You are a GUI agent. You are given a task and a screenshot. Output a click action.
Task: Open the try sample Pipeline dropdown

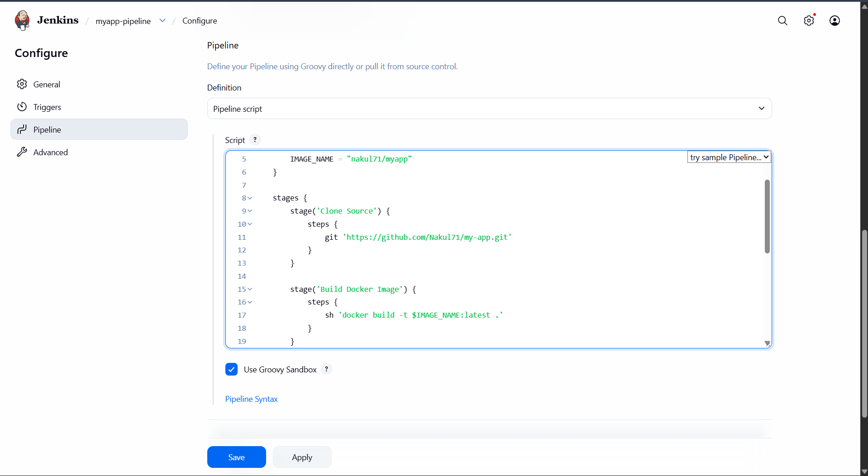pos(729,157)
